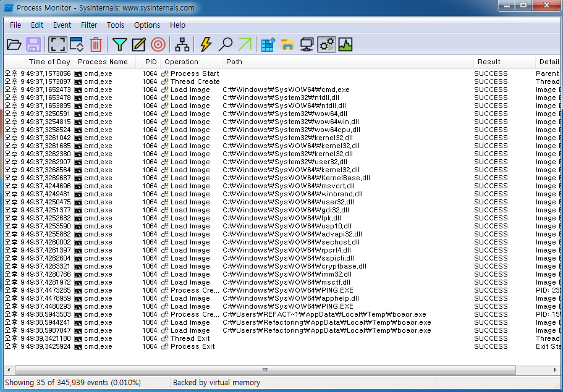Click the Include Process target icon
Screen dimensions: 563x392
tap(158, 44)
